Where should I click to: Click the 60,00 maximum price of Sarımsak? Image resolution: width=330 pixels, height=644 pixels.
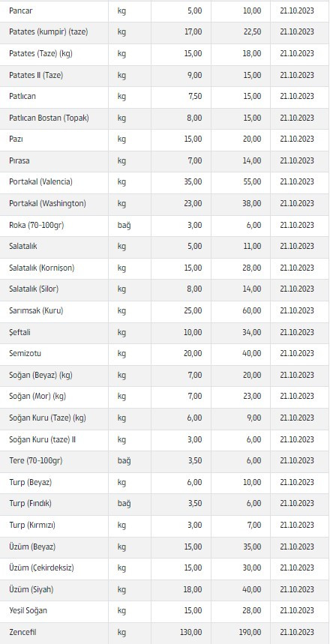tap(252, 310)
